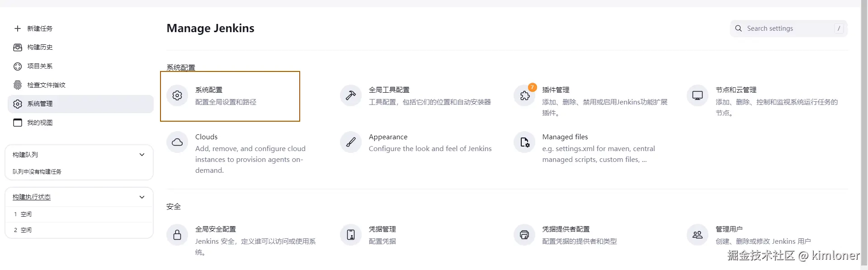Click the '配置全局设置和路径' description text
868x270 pixels.
click(226, 102)
